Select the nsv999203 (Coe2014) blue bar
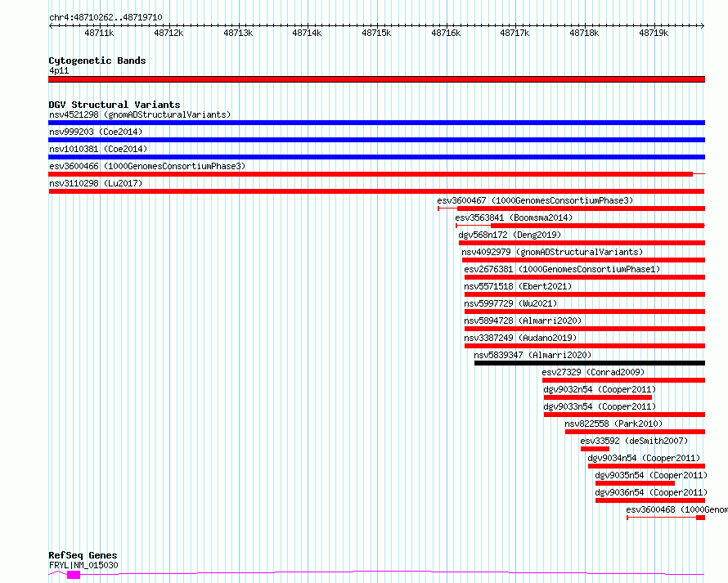The width and height of the screenshot is (728, 583). coord(376,140)
